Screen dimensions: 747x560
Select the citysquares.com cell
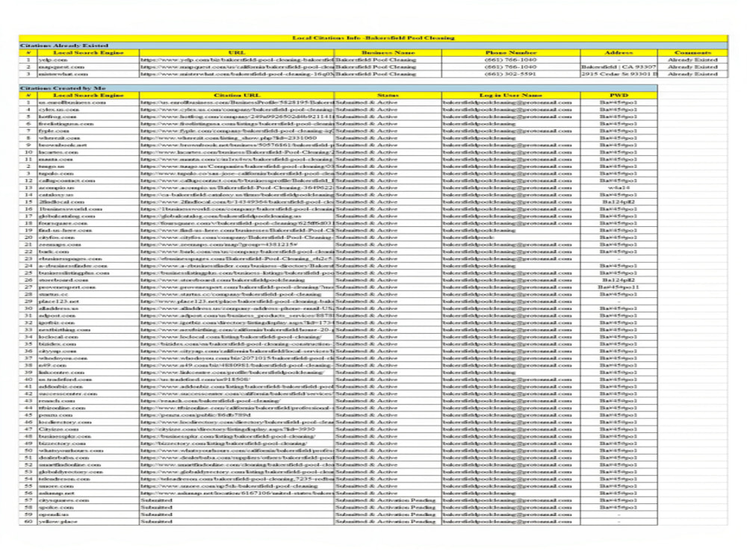(x=89, y=500)
